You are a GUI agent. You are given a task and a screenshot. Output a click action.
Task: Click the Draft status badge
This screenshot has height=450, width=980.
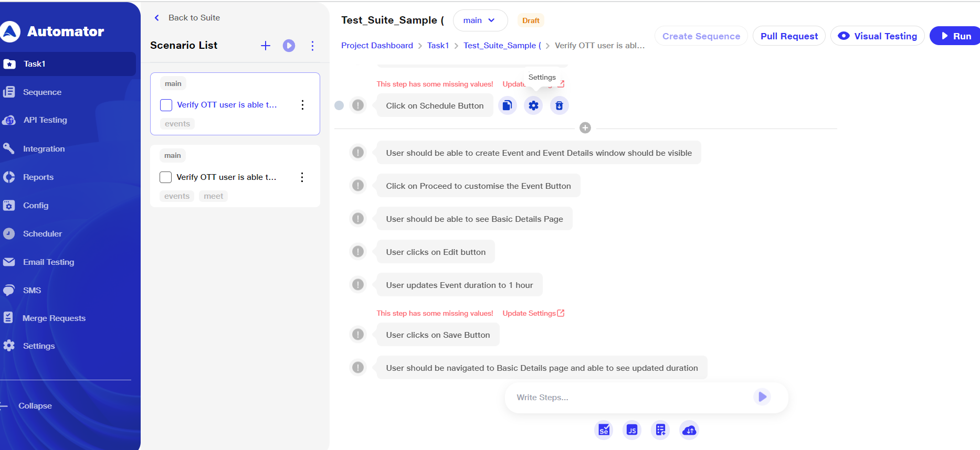531,20
